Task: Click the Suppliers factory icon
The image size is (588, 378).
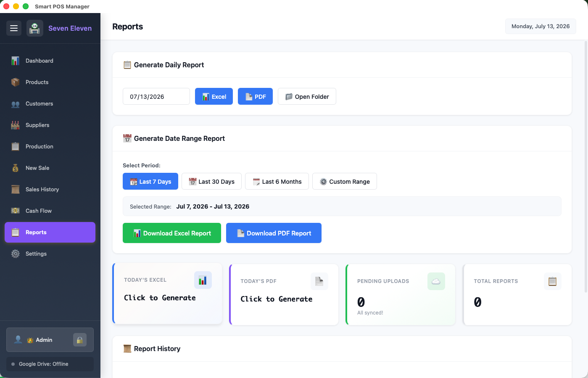Action: click(16, 125)
